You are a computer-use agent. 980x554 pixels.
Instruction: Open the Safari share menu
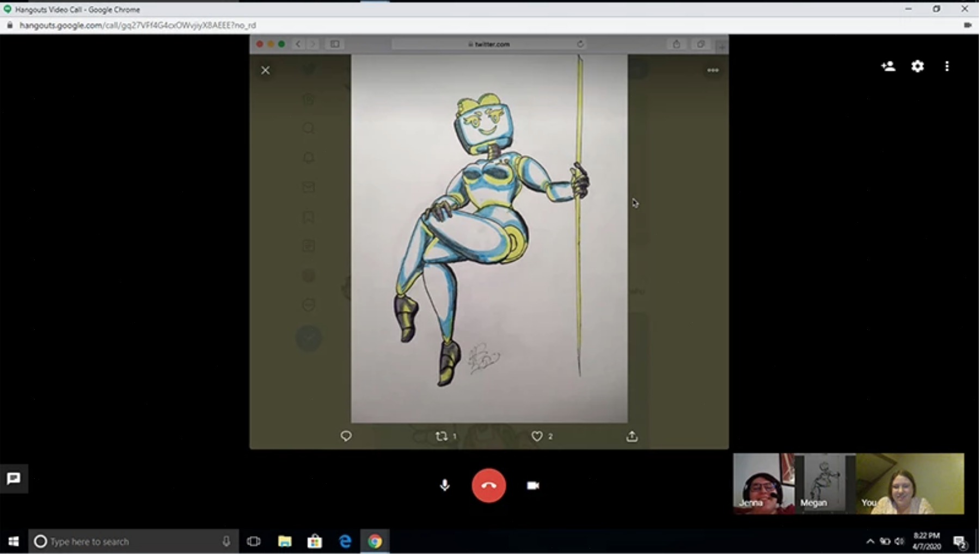(676, 44)
